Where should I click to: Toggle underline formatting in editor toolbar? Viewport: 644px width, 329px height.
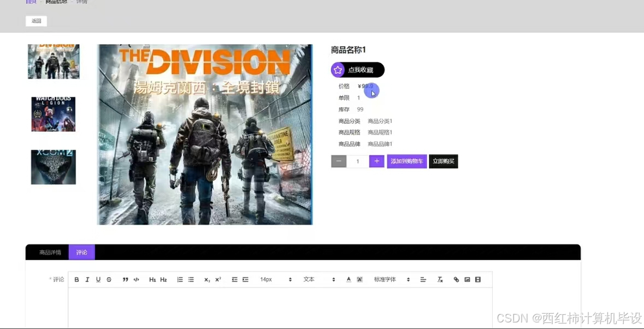pos(98,280)
